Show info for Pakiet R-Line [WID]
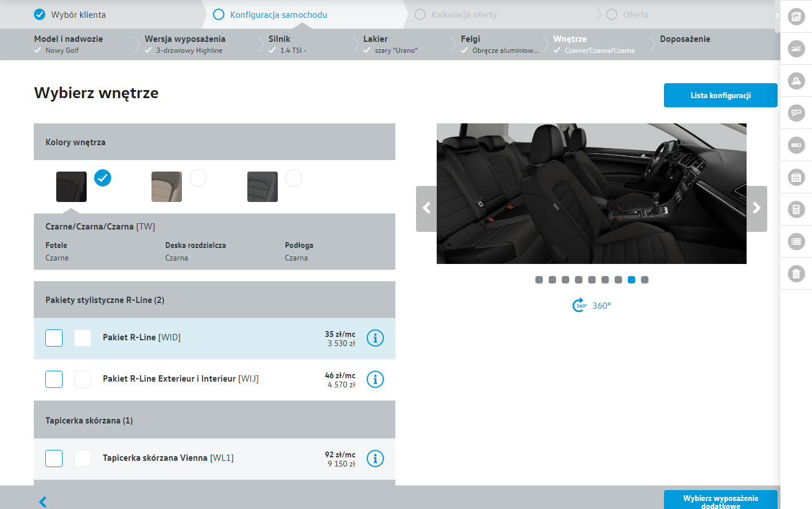Image resolution: width=812 pixels, height=509 pixels. tap(375, 338)
